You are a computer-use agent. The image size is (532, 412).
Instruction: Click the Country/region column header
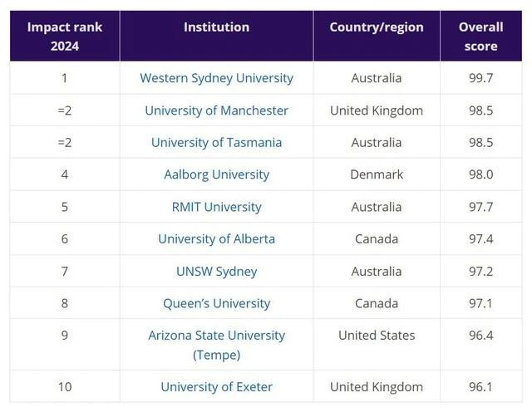coord(377,27)
